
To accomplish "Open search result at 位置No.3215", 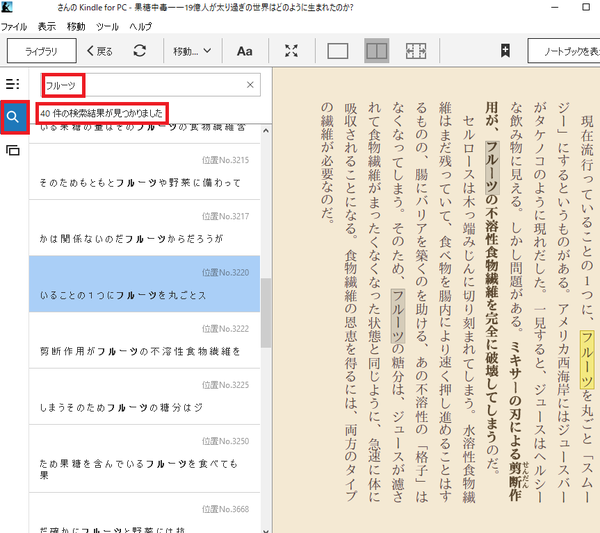I will (145, 172).
